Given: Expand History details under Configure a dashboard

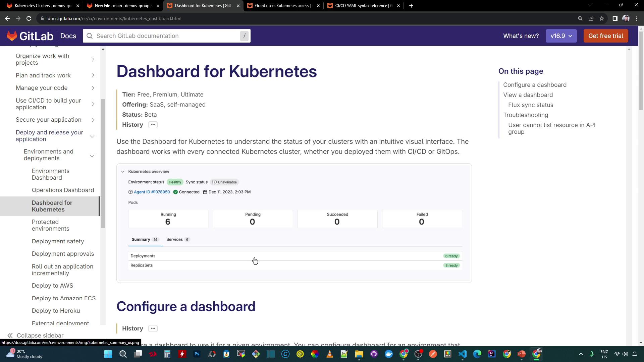Looking at the screenshot, I should pos(153,328).
